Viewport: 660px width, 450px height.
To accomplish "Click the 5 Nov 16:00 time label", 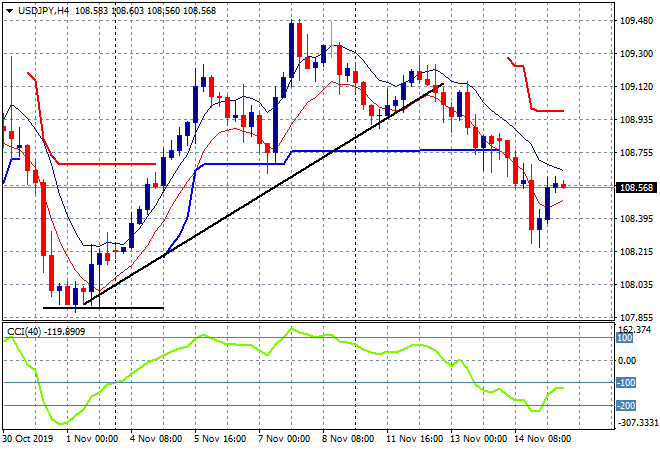I will [x=220, y=439].
